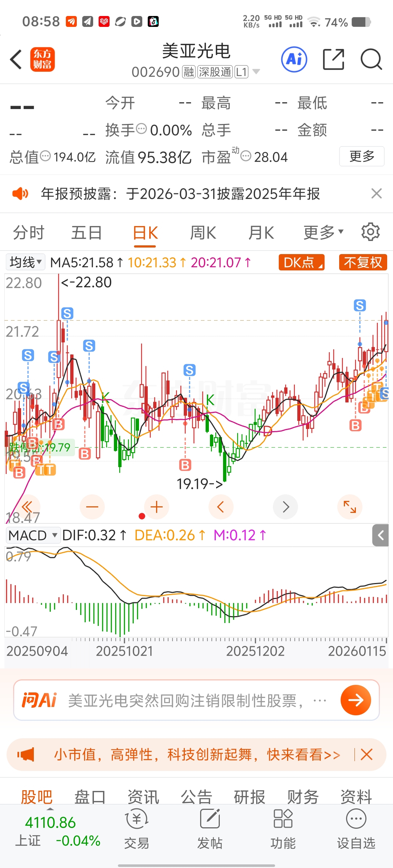Expand the stock code dropdown triangle
Image resolution: width=393 pixels, height=868 pixels.
(x=256, y=72)
